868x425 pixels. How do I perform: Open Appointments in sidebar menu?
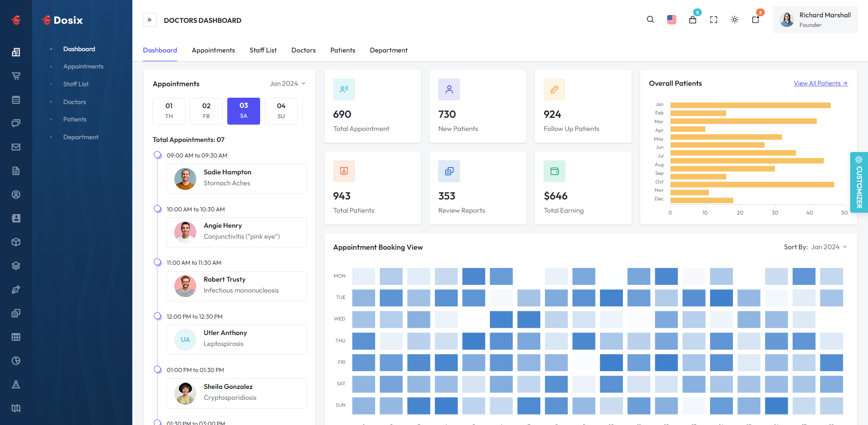click(x=83, y=66)
